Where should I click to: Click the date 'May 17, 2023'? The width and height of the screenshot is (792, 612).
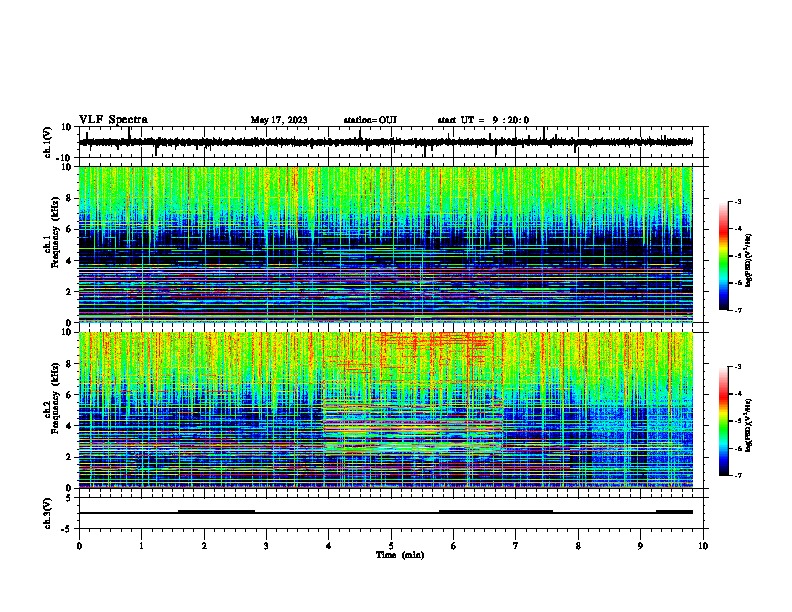coord(279,120)
